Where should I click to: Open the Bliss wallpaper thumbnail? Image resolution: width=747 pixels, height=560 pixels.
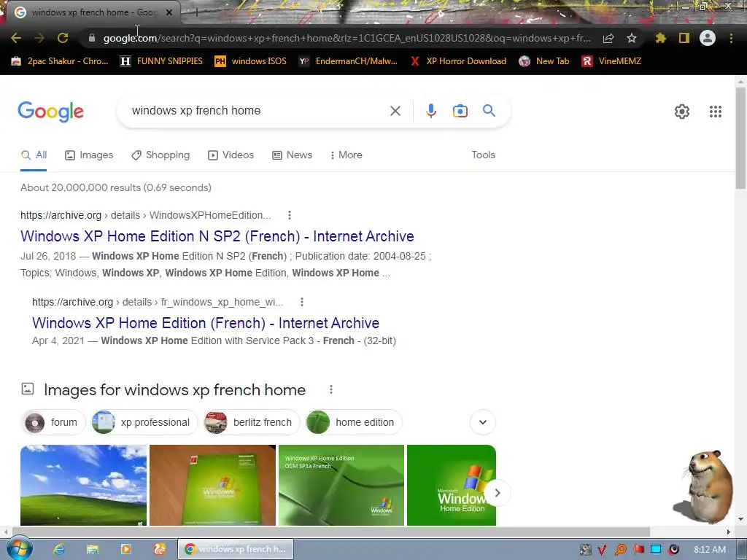pos(83,485)
